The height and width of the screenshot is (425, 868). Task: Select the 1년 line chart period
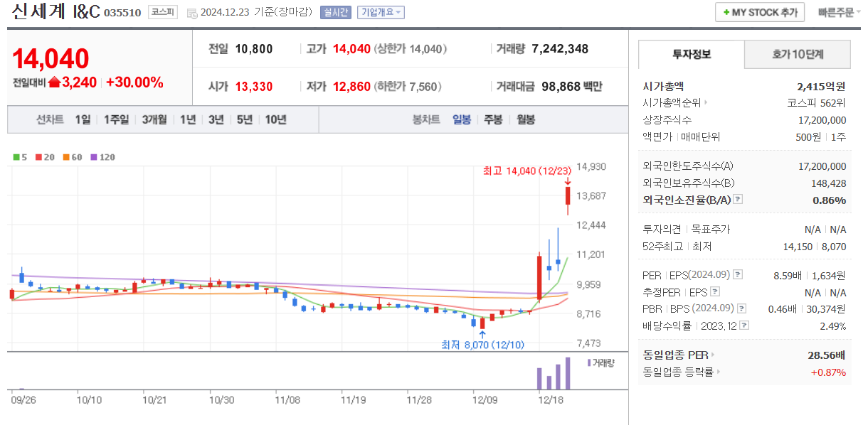pyautogui.click(x=188, y=119)
